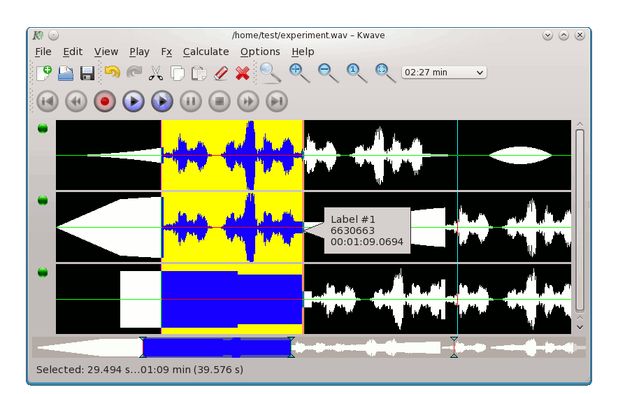Image resolution: width=618 pixels, height=394 pixels.
Task: Jump to end with the skip-forward button
Action: (x=277, y=101)
